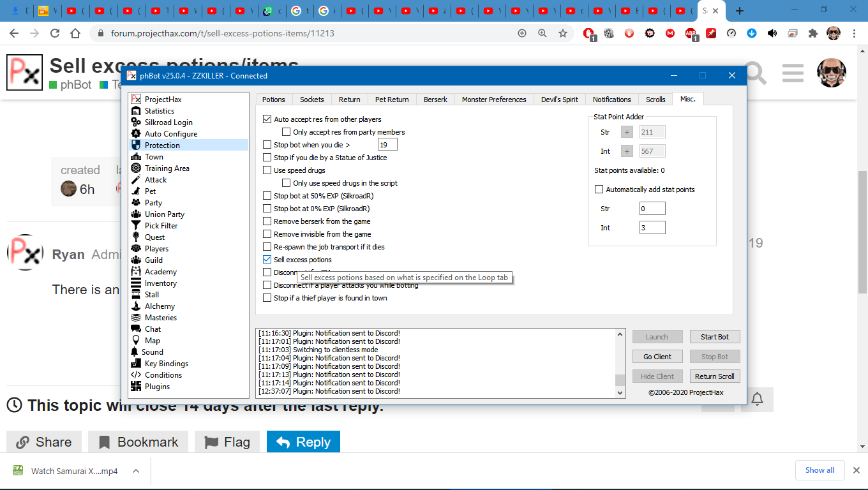Click the Return Scroll button
868x490 pixels.
[714, 376]
